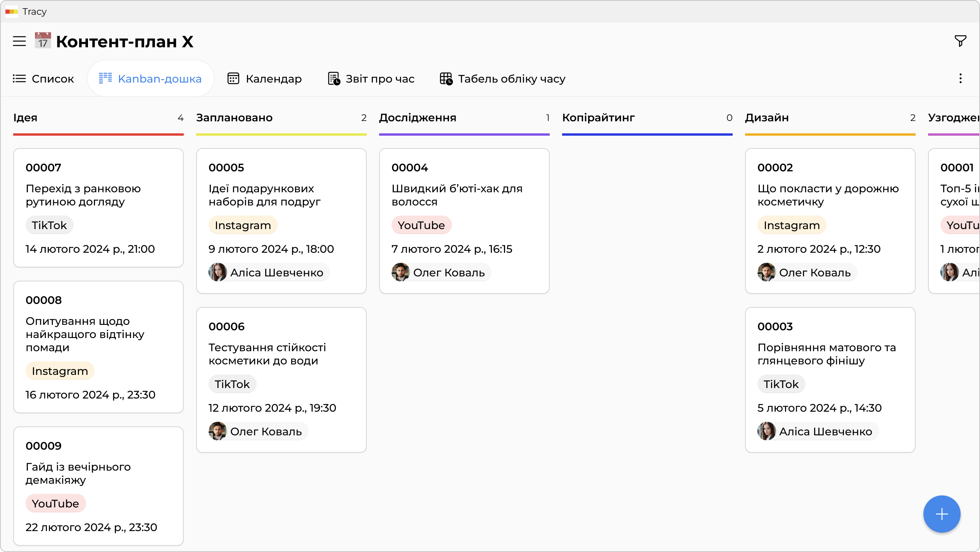980x552 pixels.
Task: Click the filter funnel icon
Action: (960, 41)
